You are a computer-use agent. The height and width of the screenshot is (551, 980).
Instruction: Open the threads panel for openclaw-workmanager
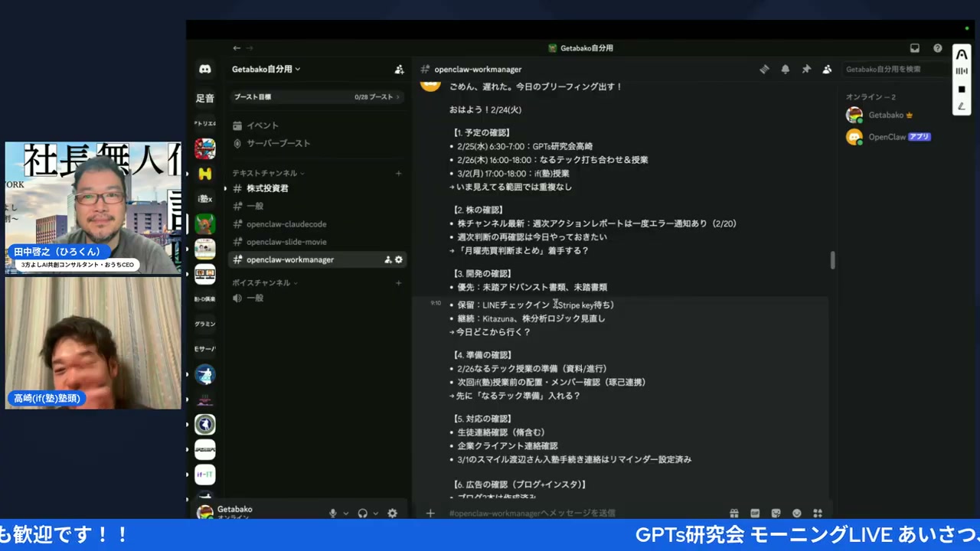(x=764, y=69)
